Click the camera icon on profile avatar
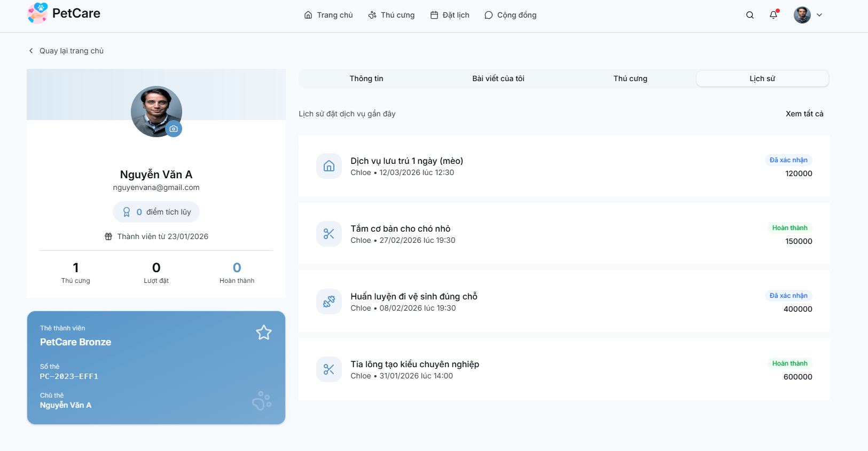 pos(174,129)
